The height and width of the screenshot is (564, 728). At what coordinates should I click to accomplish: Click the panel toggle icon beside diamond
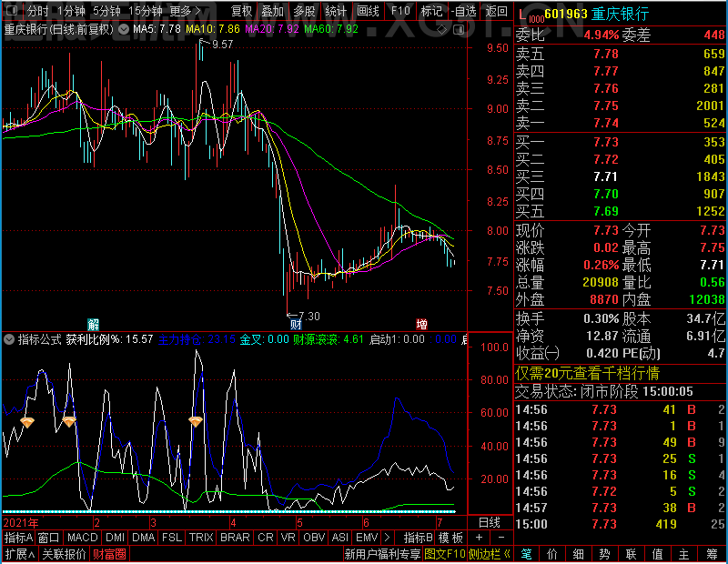(x=459, y=30)
